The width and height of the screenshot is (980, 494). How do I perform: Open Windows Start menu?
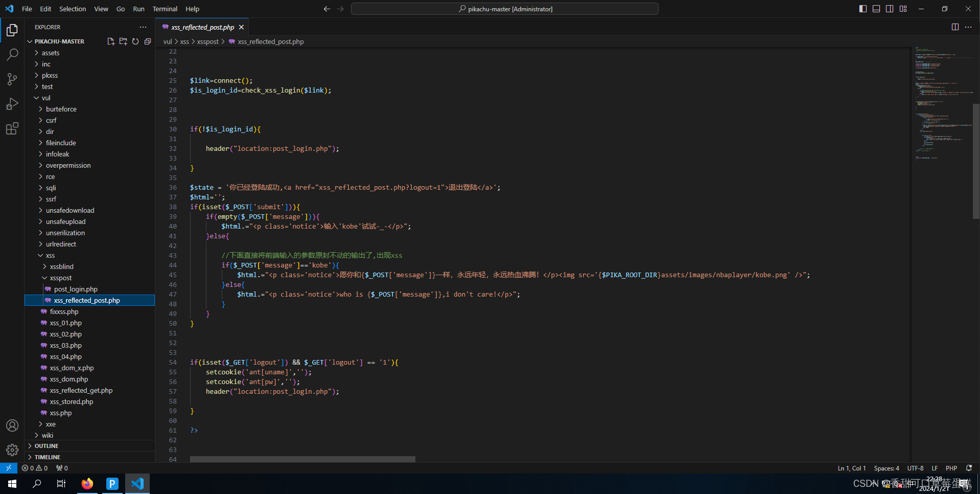(x=12, y=483)
